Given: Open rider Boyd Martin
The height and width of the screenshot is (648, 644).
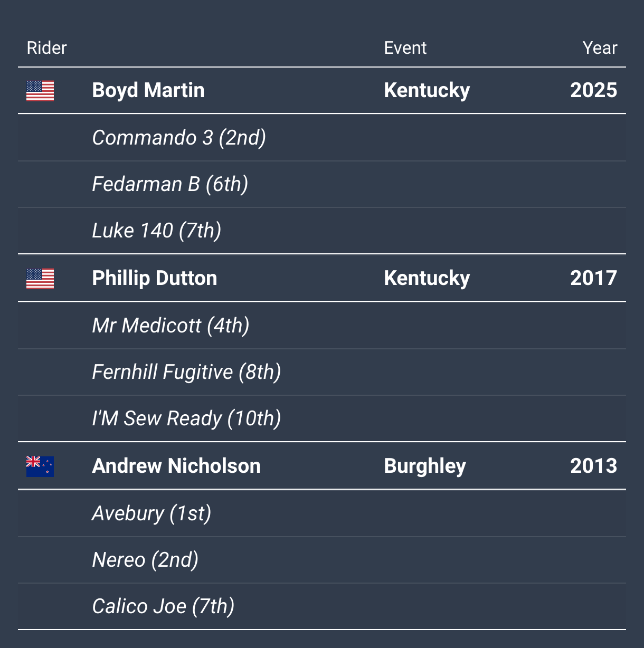Looking at the screenshot, I should pyautogui.click(x=148, y=90).
